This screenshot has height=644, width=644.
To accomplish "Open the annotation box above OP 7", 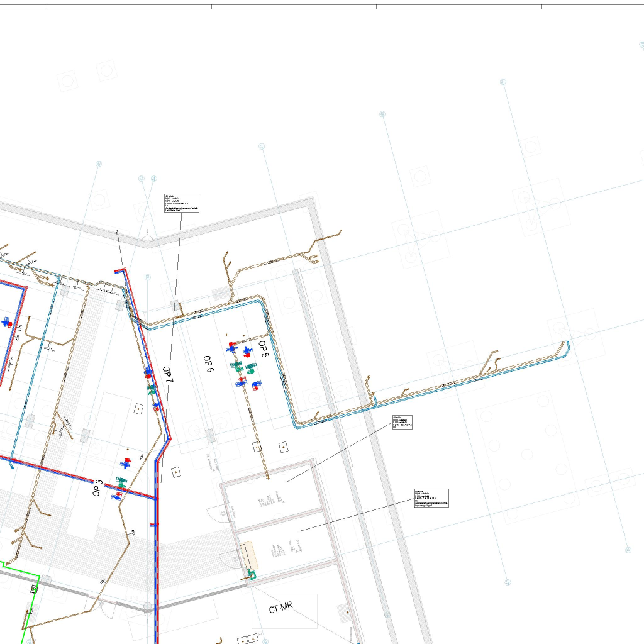I will pos(182,203).
